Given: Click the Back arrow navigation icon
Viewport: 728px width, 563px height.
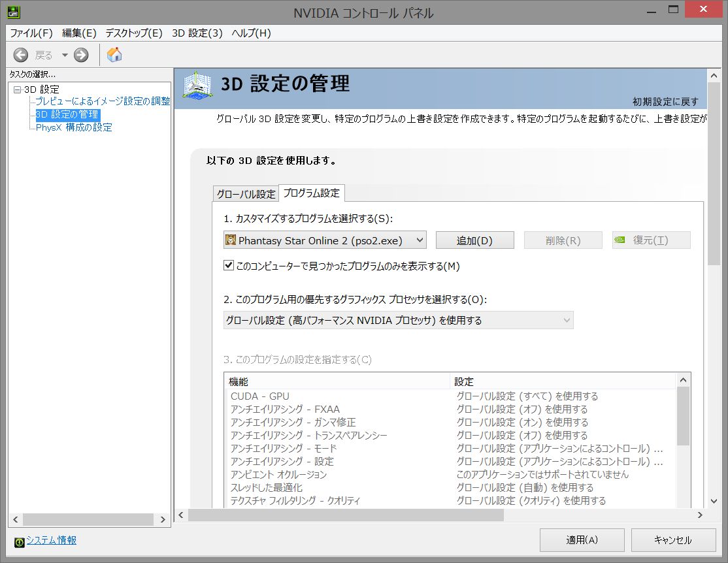Looking at the screenshot, I should pos(20,56).
